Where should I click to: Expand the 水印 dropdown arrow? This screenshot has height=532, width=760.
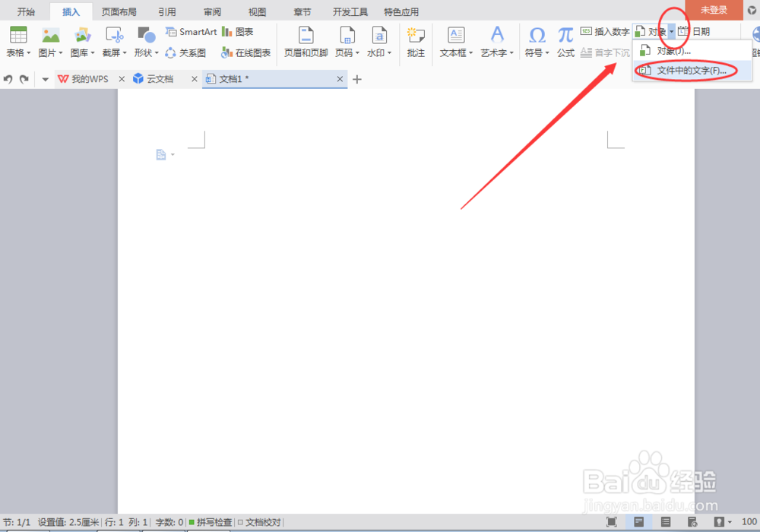point(389,52)
